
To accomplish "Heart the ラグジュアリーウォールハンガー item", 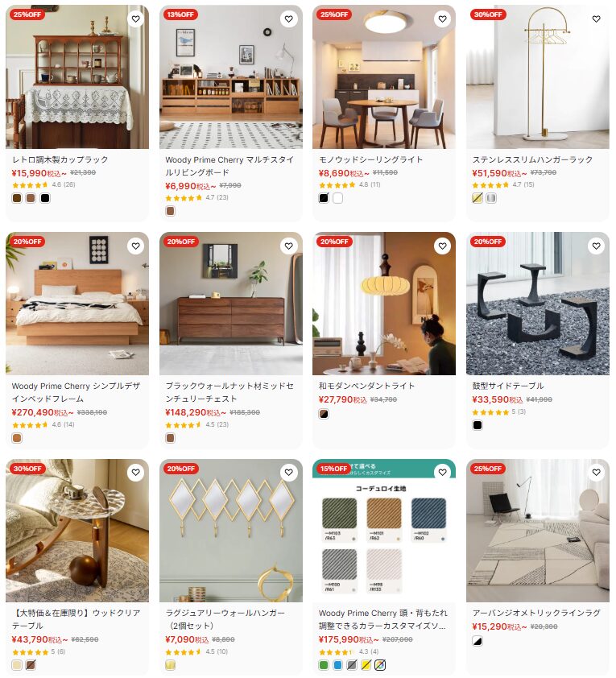I will [x=289, y=473].
